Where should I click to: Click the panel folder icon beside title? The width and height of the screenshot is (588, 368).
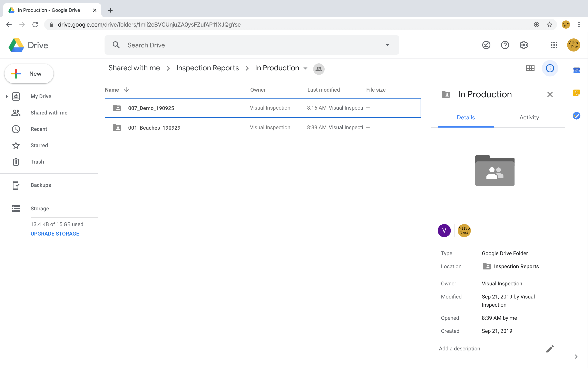[x=446, y=94]
